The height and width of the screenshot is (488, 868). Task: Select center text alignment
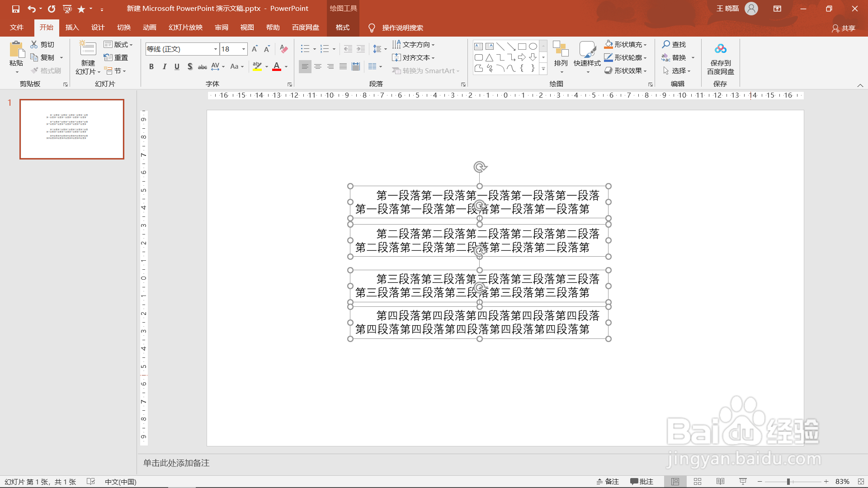(318, 66)
